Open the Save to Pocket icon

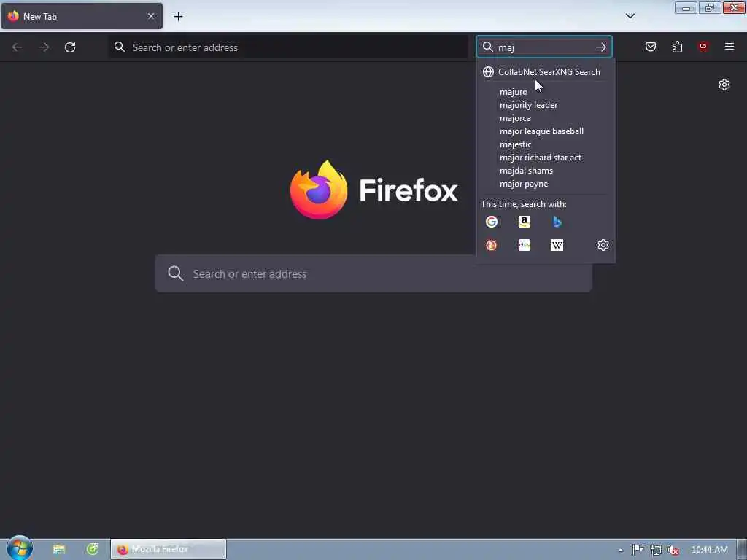pyautogui.click(x=651, y=47)
